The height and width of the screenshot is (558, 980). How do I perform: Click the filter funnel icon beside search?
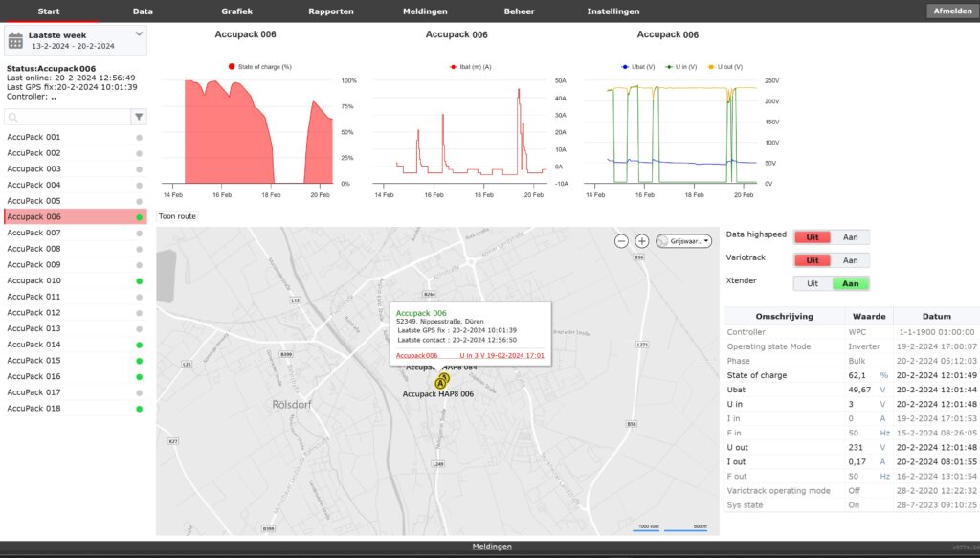[x=140, y=117]
